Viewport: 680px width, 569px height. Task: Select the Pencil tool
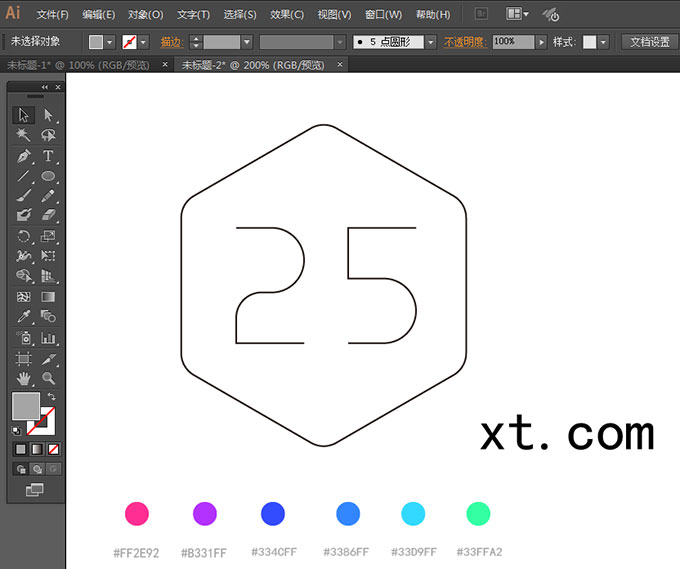pos(48,195)
